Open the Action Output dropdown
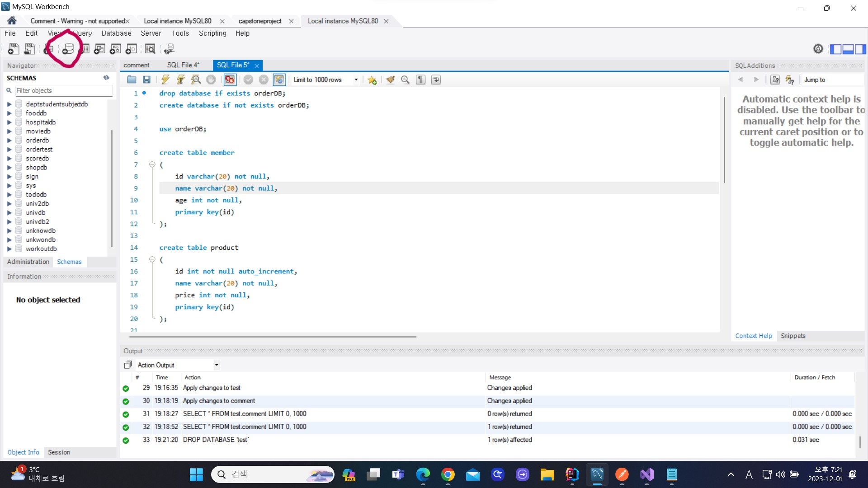 217,365
